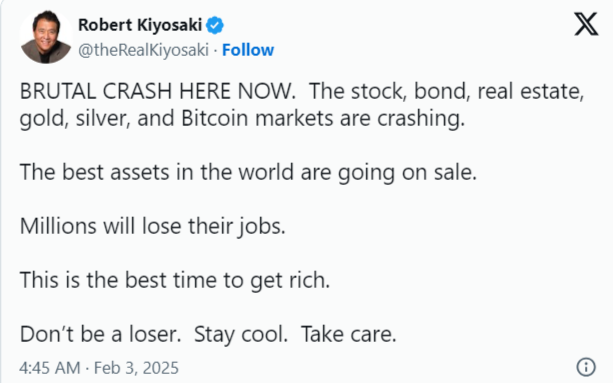The image size is (613, 383).
Task: Click the Don't be a loser sentence
Action: [100, 334]
